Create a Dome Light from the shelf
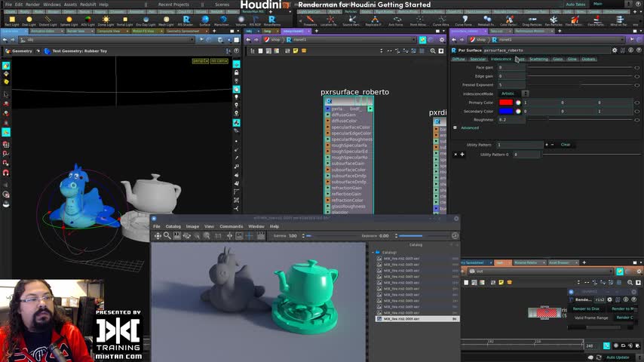The width and height of the screenshot is (644, 362). pyautogui.click(x=106, y=21)
